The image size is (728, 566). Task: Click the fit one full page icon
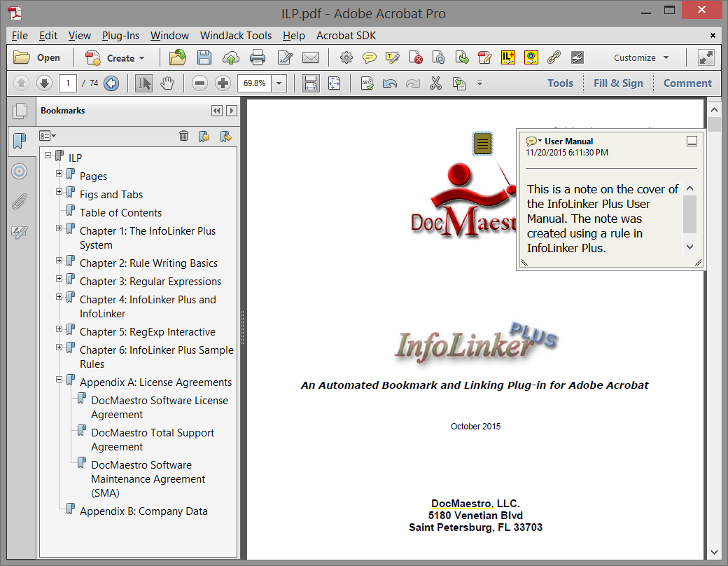pos(335,83)
